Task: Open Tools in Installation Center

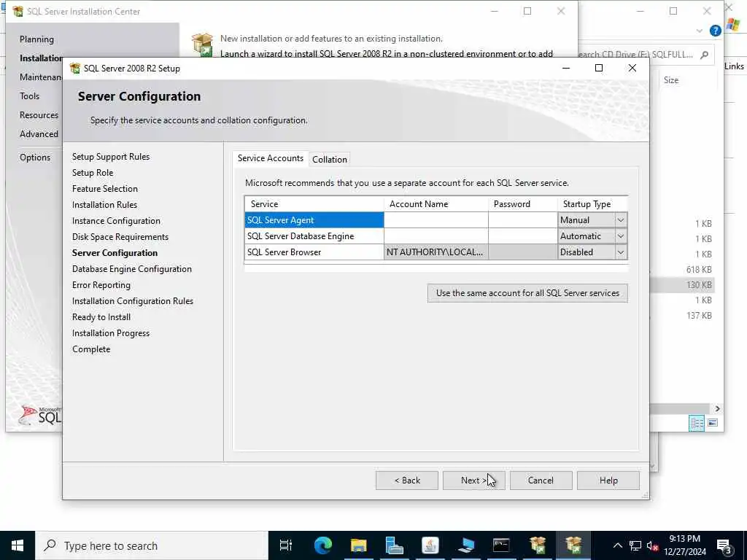Action: pyautogui.click(x=29, y=96)
